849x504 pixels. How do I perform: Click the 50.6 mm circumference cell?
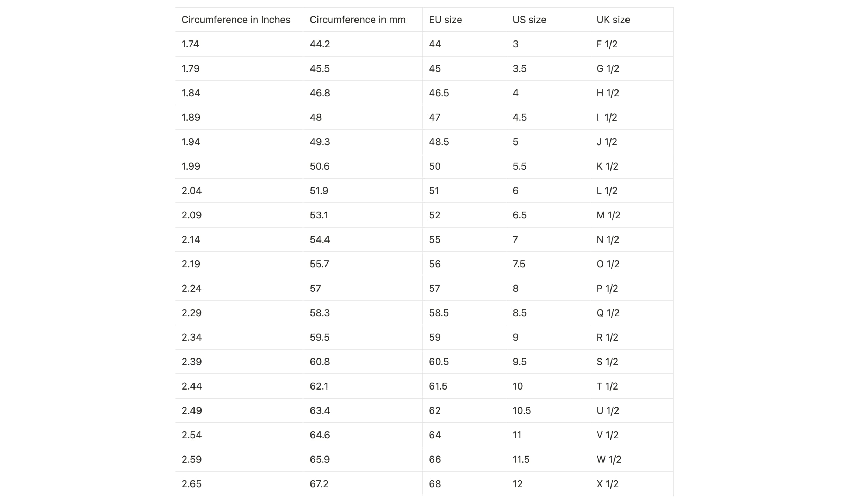pos(320,166)
